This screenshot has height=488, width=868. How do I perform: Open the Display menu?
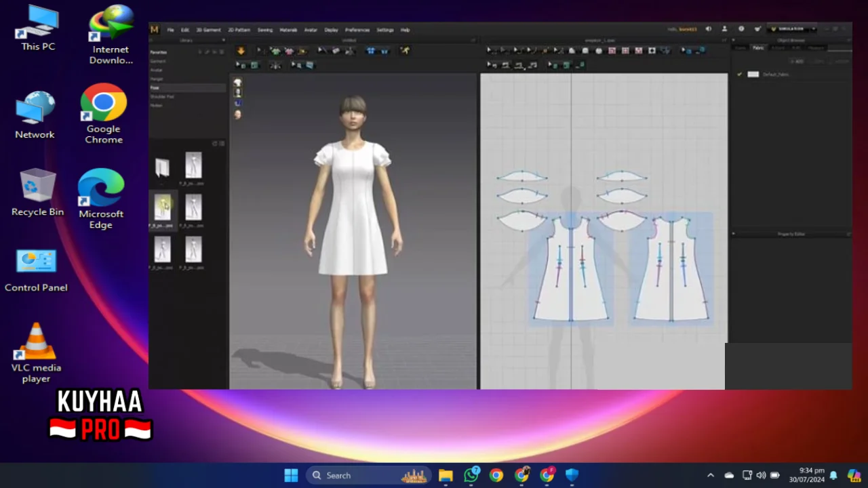click(x=332, y=30)
